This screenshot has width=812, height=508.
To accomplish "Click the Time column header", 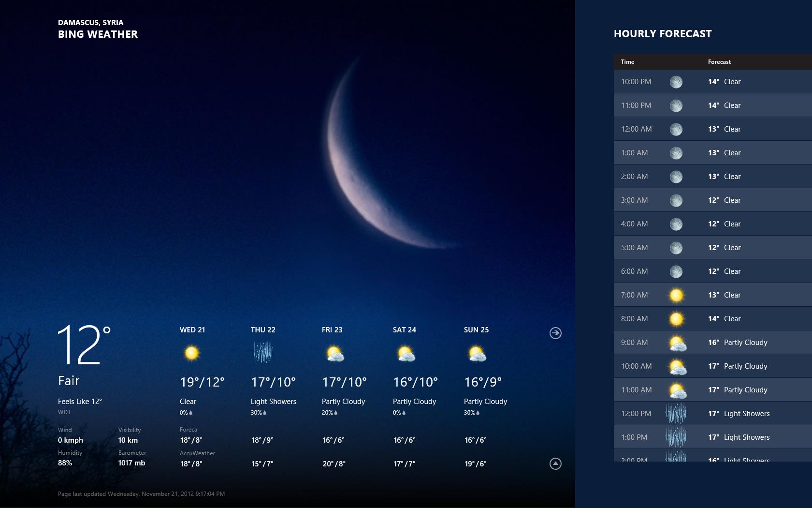I will coord(627,62).
